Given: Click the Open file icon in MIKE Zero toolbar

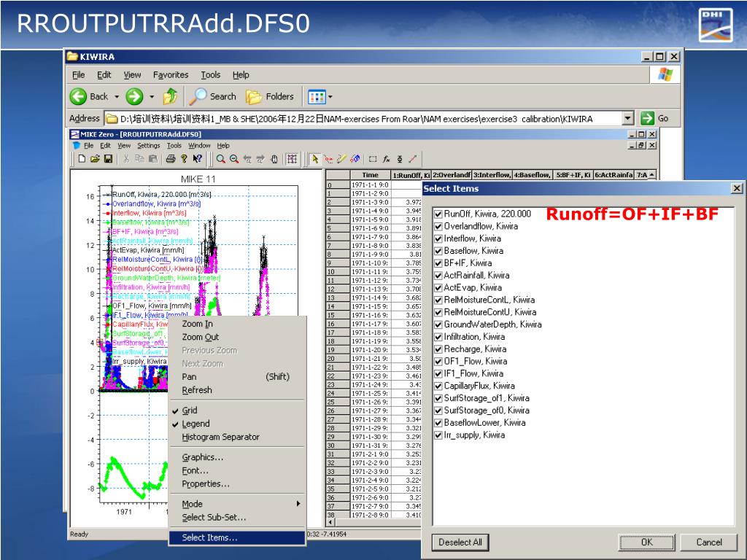Looking at the screenshot, I should coord(95,159).
